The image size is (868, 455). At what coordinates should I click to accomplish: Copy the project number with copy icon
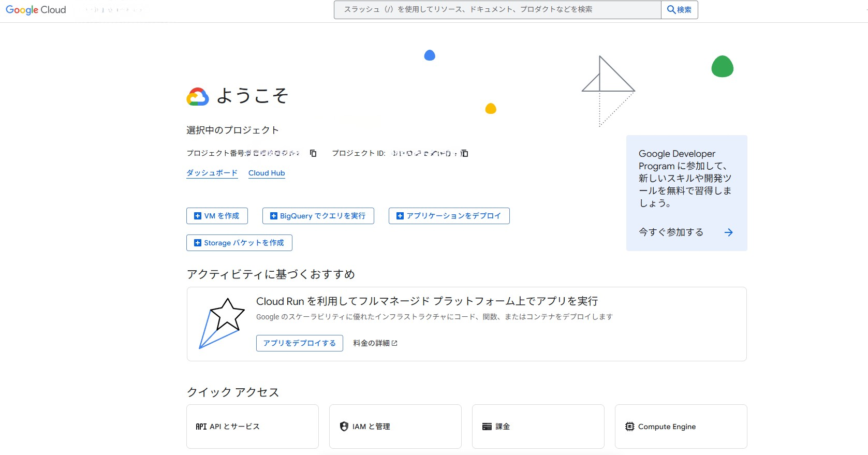click(313, 153)
